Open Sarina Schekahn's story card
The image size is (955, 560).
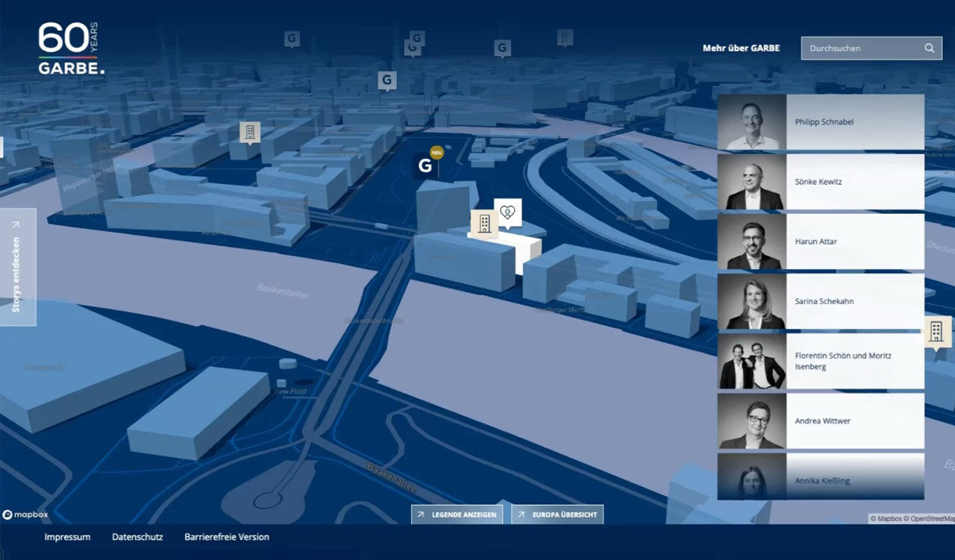[821, 301]
